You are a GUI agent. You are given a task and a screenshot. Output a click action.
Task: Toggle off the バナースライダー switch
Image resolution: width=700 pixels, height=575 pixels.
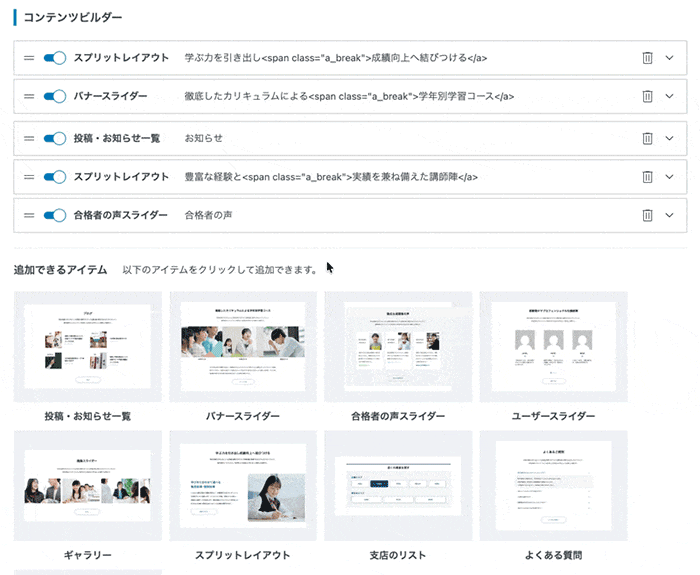pos(55,97)
